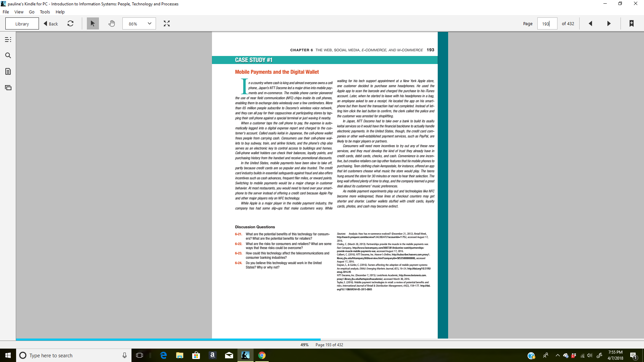The width and height of the screenshot is (644, 362).
Task: Toggle the full screen view icon
Action: point(167,23)
